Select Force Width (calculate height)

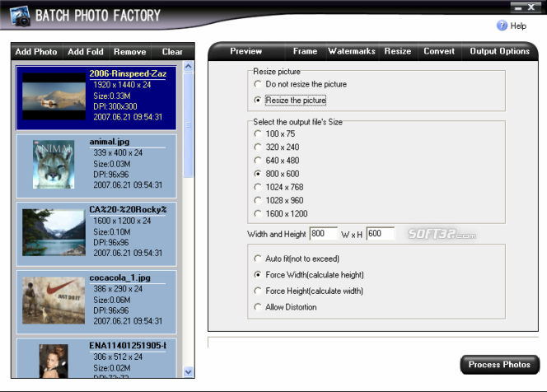click(x=309, y=275)
